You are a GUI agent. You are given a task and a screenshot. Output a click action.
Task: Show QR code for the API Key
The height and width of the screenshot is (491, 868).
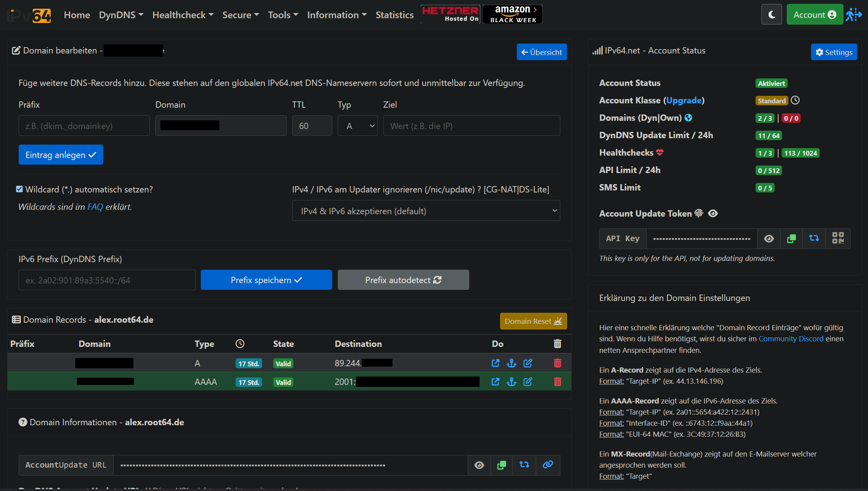pos(838,239)
